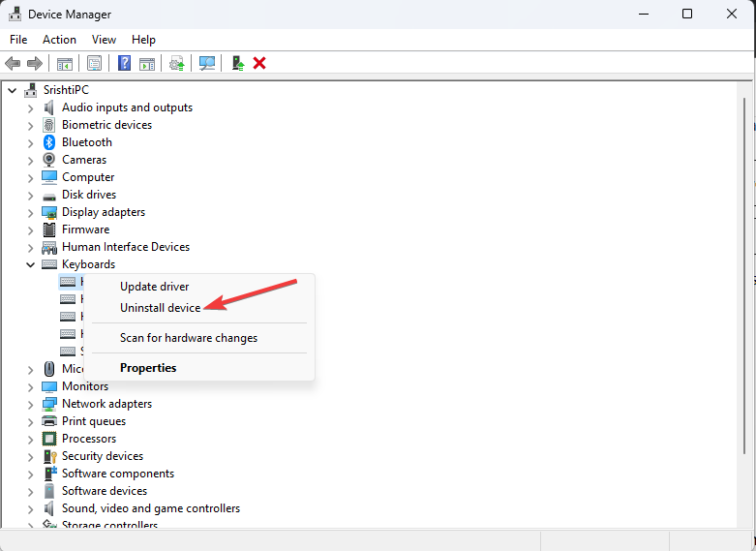Toggle the Show/Hide Action Pane toolbar icon
The image size is (756, 551).
tap(147, 63)
